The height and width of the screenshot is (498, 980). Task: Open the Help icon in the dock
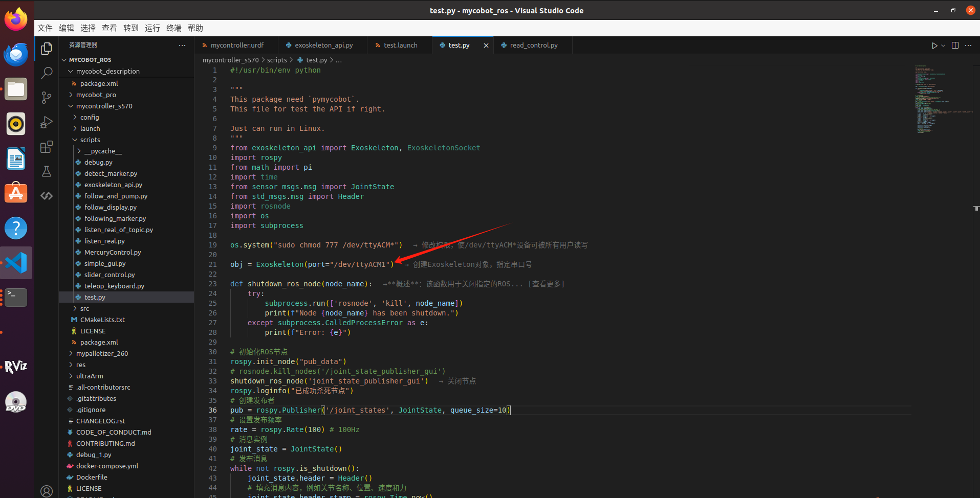pos(16,228)
